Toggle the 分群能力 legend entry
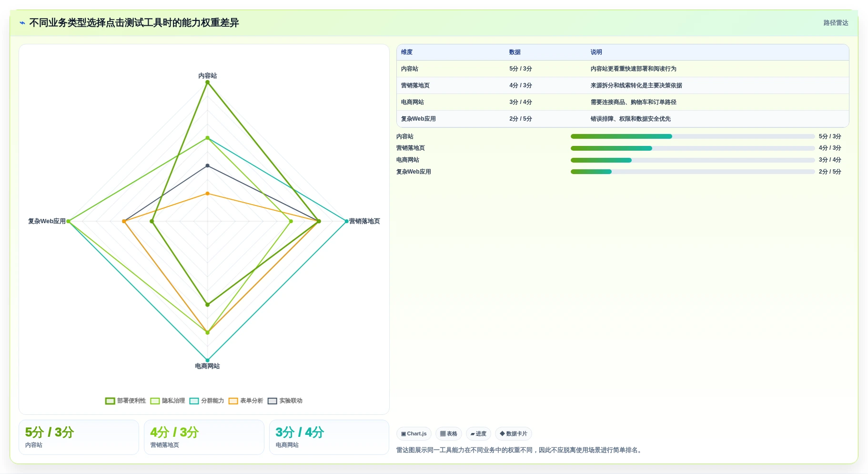 [207, 401]
